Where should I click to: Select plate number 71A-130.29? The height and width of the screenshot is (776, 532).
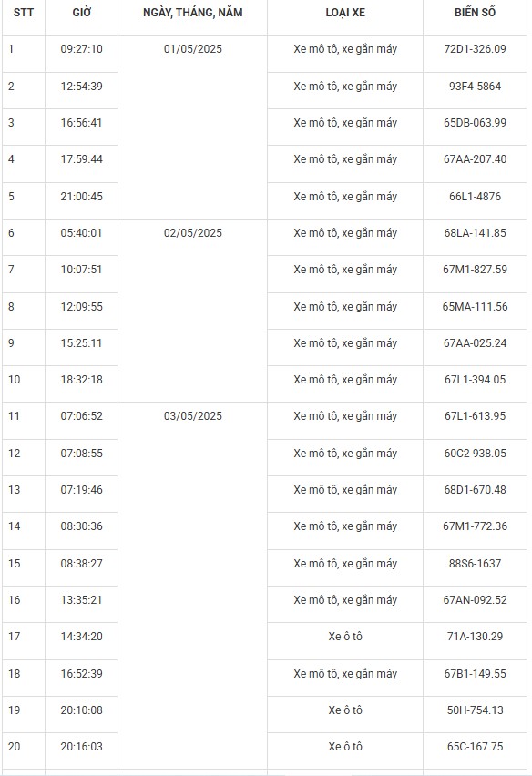(476, 637)
